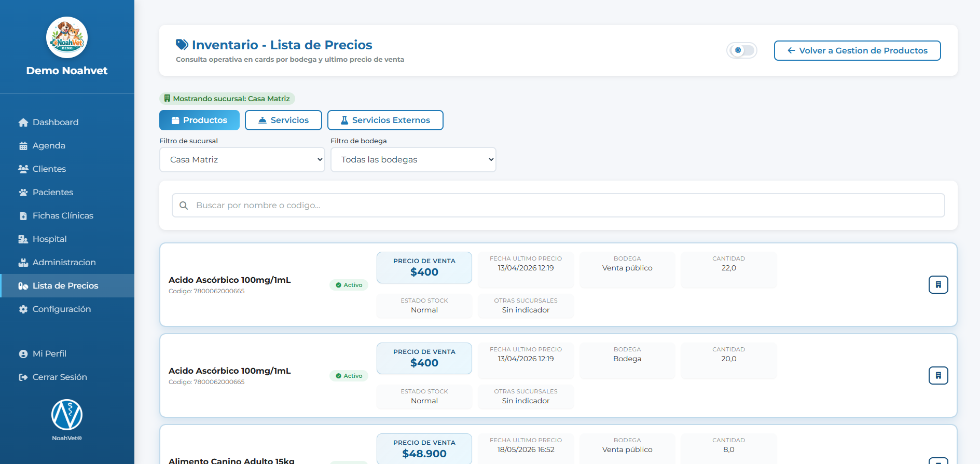The width and height of the screenshot is (980, 464).
Task: Click the $48.900 precio de venta box
Action: pyautogui.click(x=424, y=448)
